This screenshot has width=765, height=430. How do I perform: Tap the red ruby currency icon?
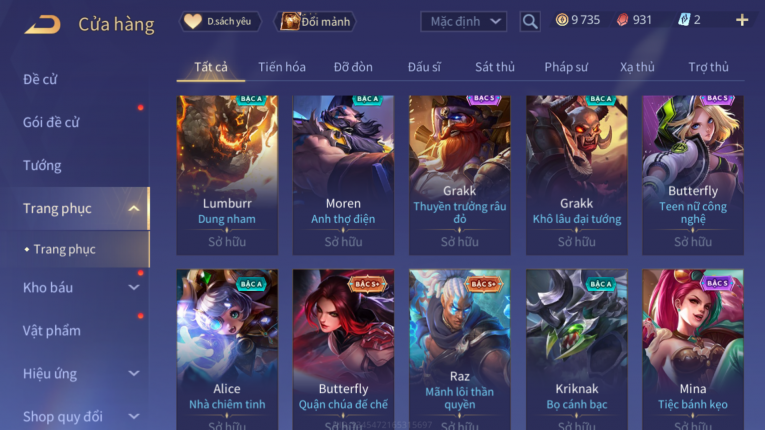623,20
